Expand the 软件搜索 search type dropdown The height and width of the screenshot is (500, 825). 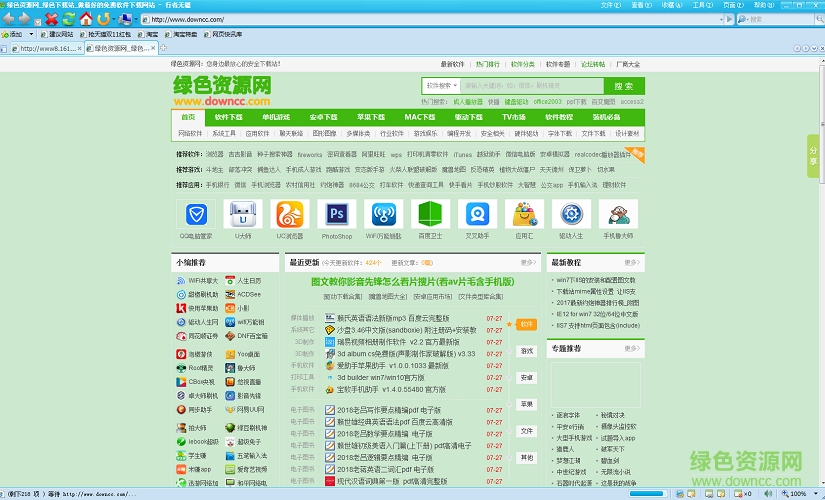click(447, 86)
